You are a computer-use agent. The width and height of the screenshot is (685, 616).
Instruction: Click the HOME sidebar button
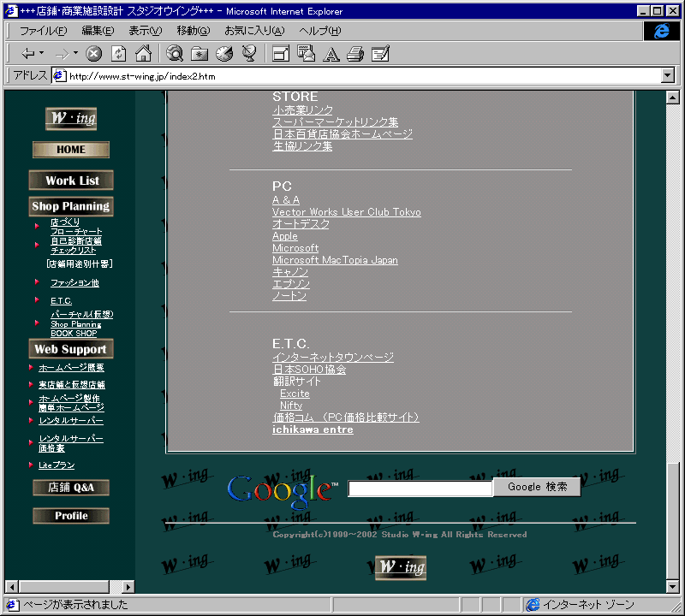click(71, 150)
